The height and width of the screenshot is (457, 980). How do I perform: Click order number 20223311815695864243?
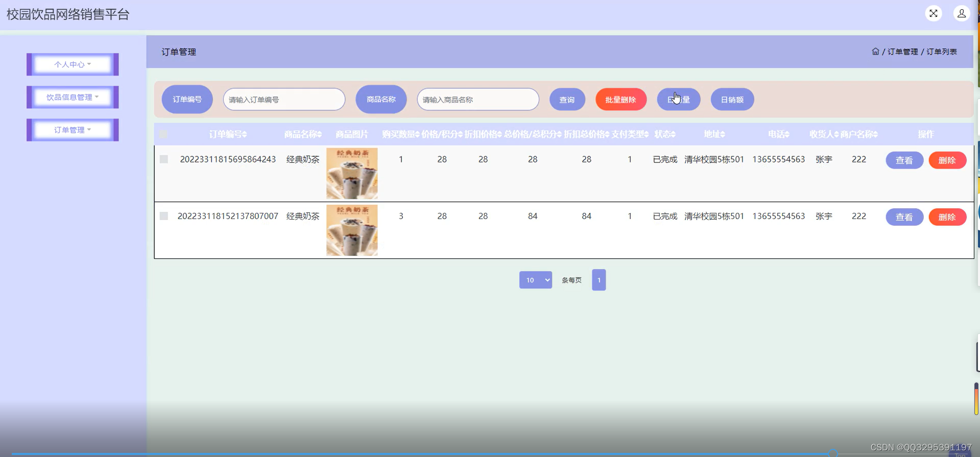(x=228, y=159)
